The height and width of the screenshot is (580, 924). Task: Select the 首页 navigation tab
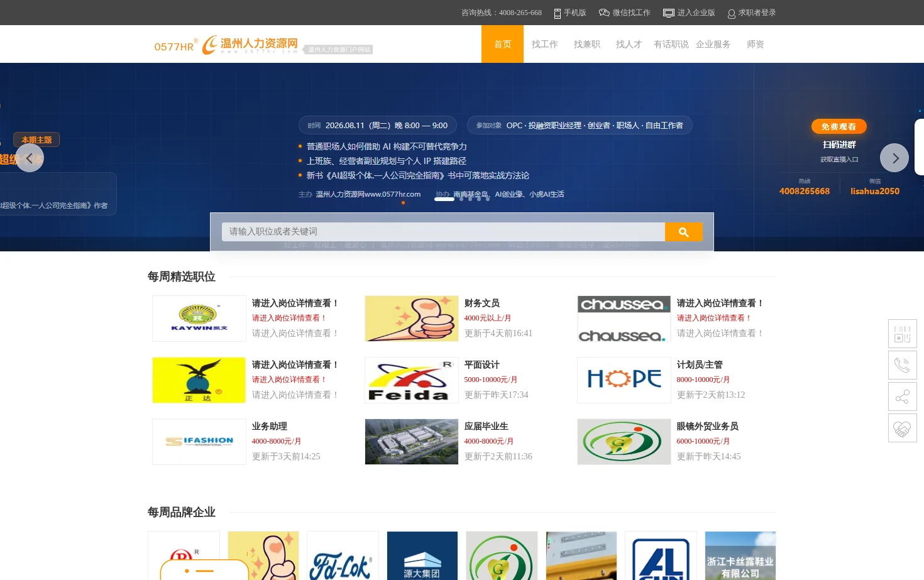(502, 44)
